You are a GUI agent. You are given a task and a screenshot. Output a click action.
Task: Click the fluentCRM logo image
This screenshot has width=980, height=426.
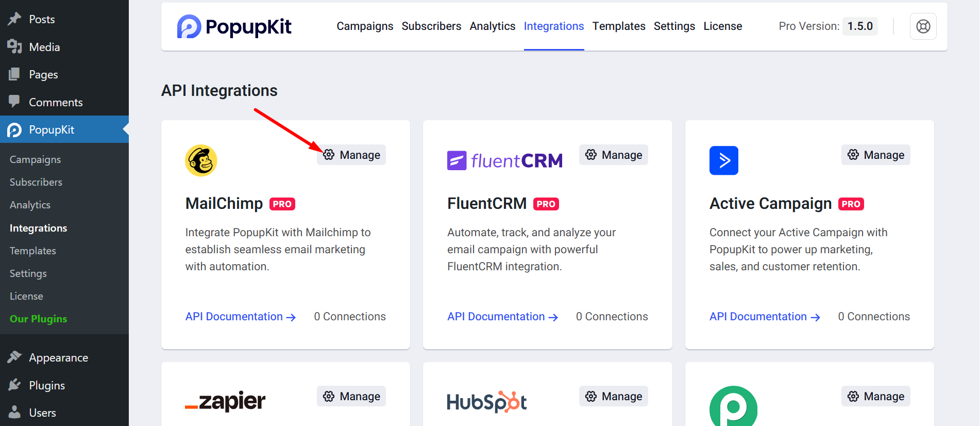coord(505,160)
